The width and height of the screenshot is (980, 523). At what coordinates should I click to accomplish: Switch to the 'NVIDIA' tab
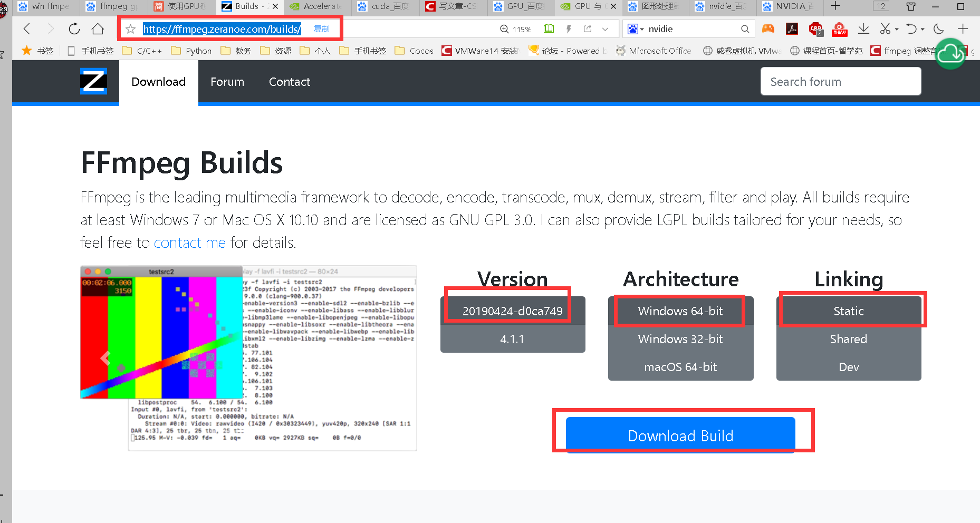(x=790, y=6)
